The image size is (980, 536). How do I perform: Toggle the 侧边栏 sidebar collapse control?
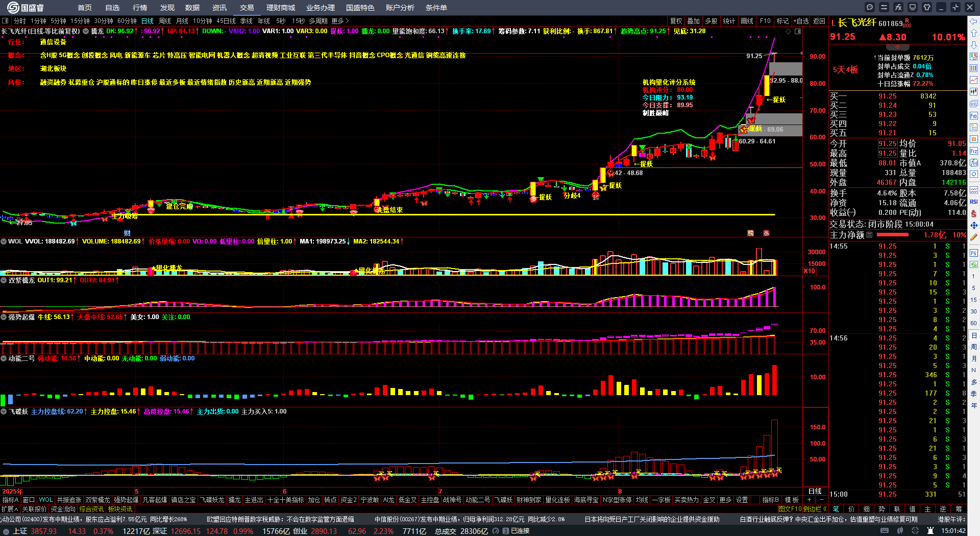(x=815, y=509)
